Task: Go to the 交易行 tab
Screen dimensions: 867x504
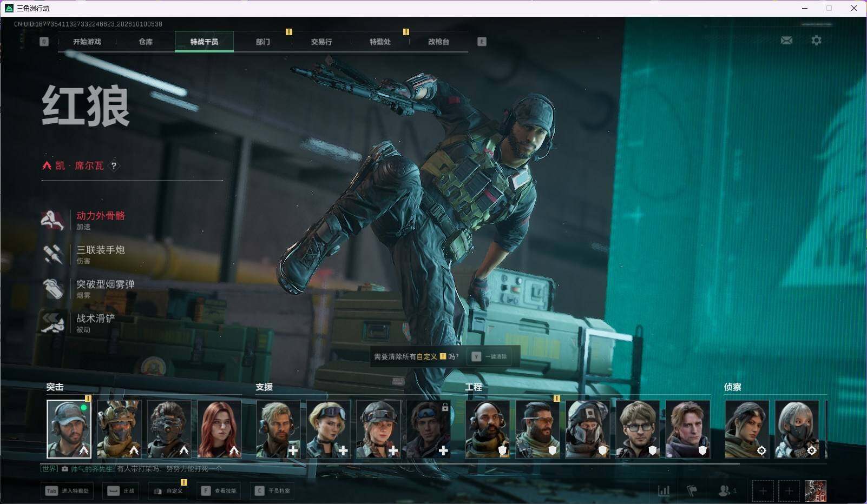Action: point(321,42)
